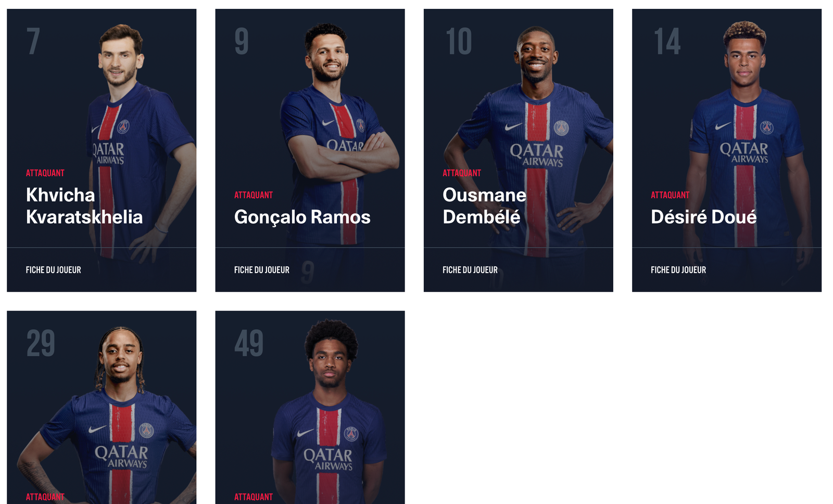Click the Désiré Doué name heading

click(x=704, y=217)
